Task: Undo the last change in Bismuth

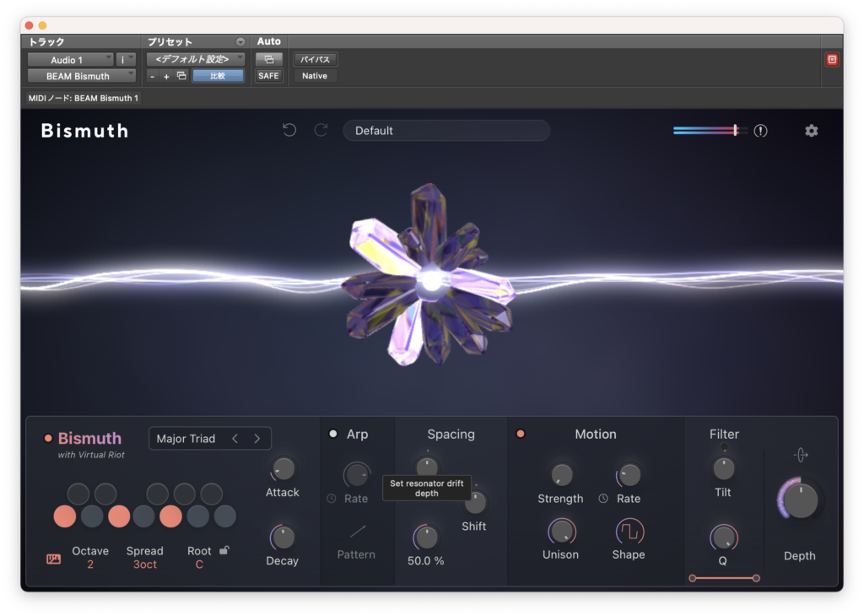Action: (289, 131)
